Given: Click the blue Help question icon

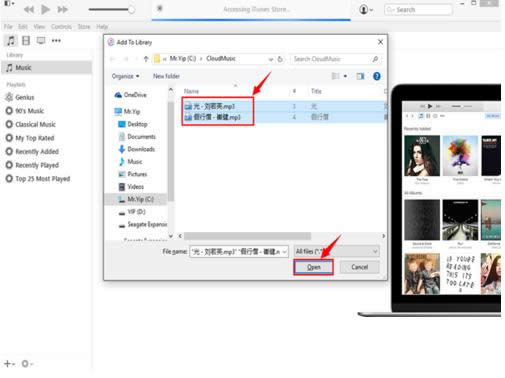Looking at the screenshot, I should (377, 76).
